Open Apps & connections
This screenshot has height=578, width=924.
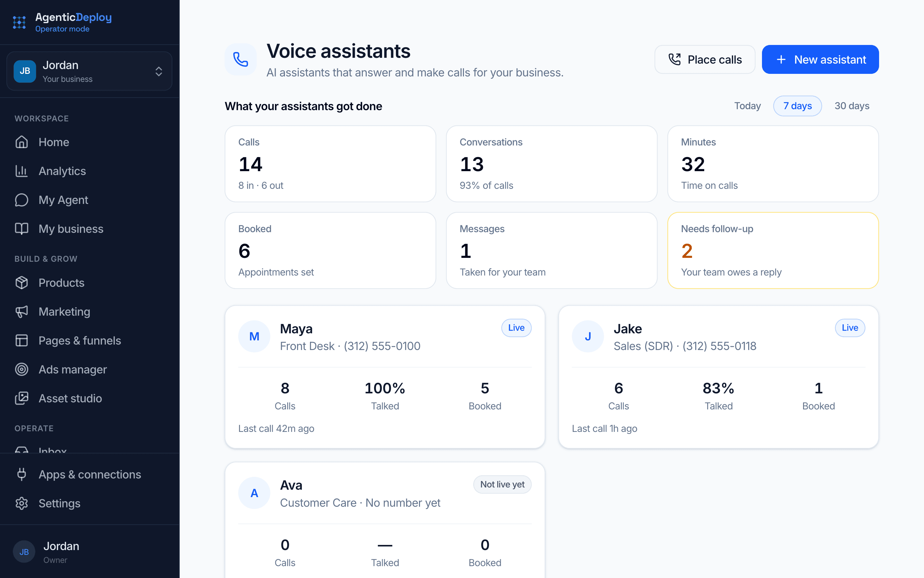pos(90,474)
